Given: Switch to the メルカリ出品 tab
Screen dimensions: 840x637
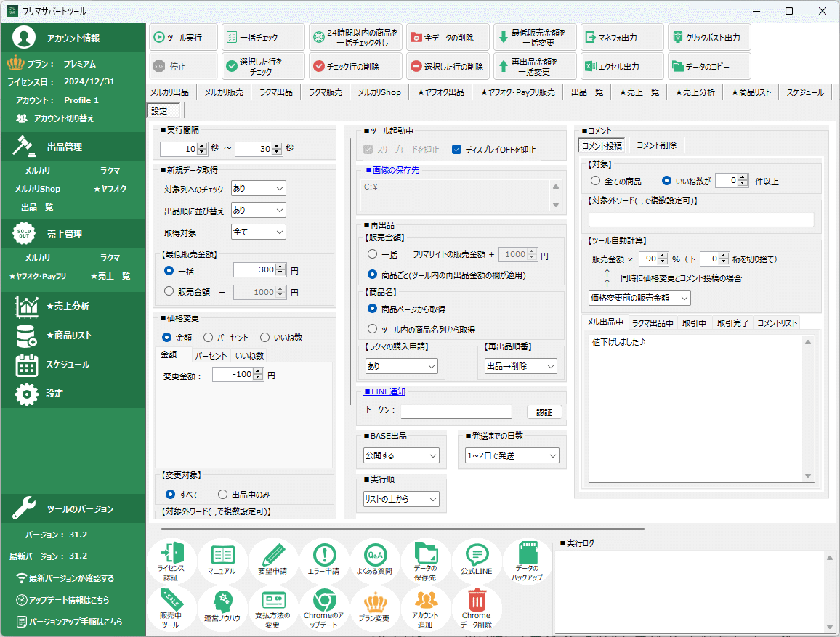Looking at the screenshot, I should (170, 92).
